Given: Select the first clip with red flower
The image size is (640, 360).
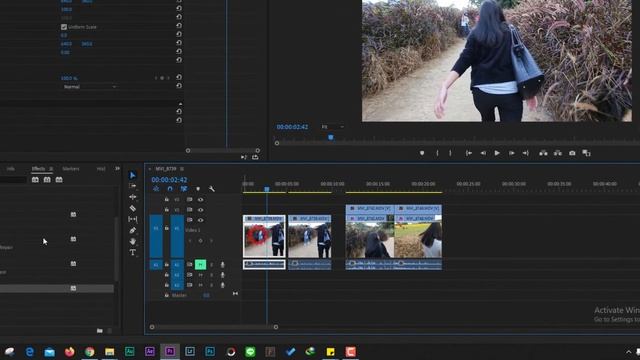Looking at the screenshot, I should (x=264, y=237).
